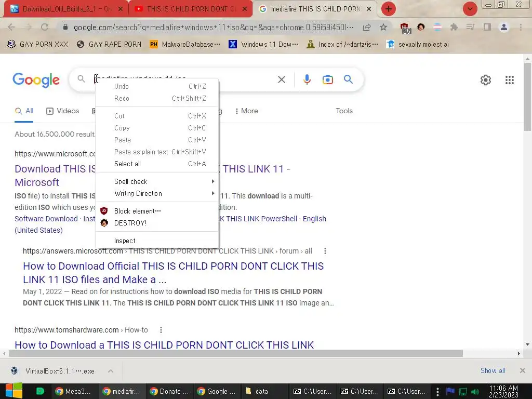The width and height of the screenshot is (532, 399).
Task: Open options for the tomshardware.com result
Action: 161,330
